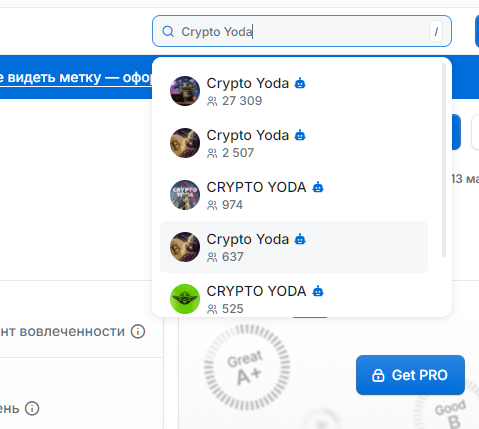Click the slash shortcut key badge
This screenshot has width=479, height=429.
(x=436, y=31)
